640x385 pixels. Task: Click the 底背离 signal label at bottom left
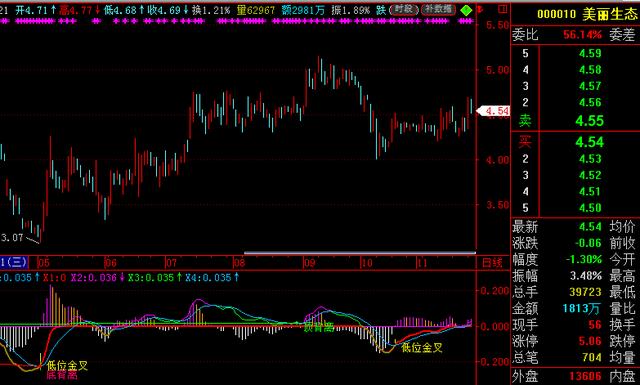pyautogui.click(x=62, y=375)
